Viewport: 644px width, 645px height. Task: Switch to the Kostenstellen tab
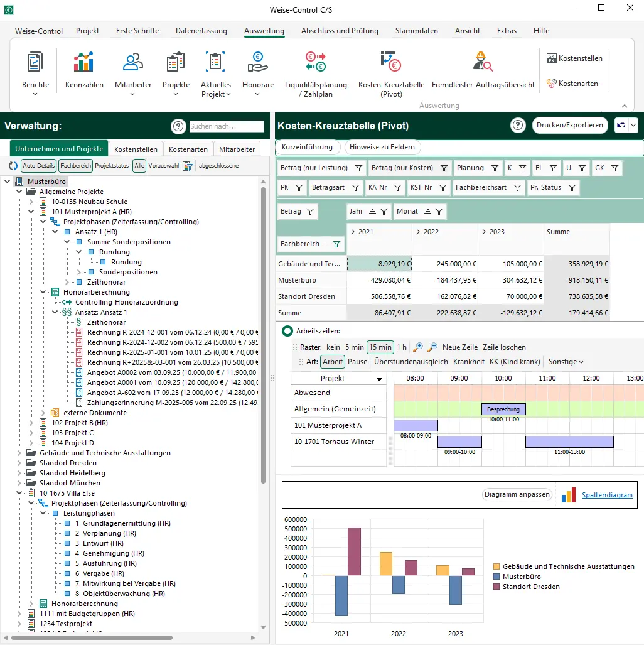click(x=136, y=149)
